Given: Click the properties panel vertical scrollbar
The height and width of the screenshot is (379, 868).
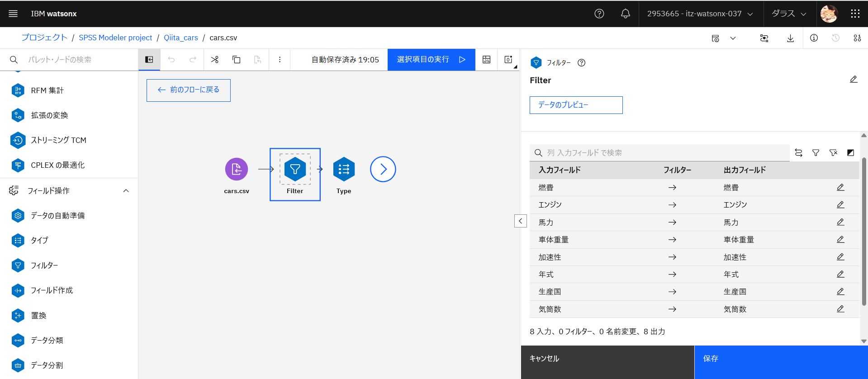Looking at the screenshot, I should point(864,232).
